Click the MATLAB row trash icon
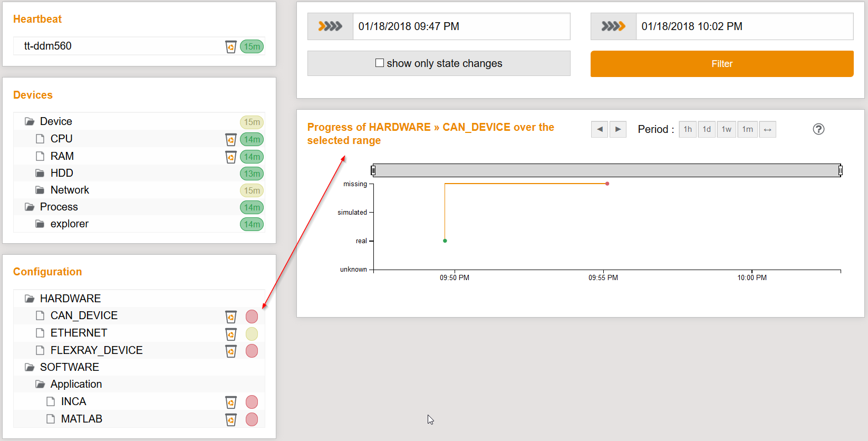 point(230,419)
